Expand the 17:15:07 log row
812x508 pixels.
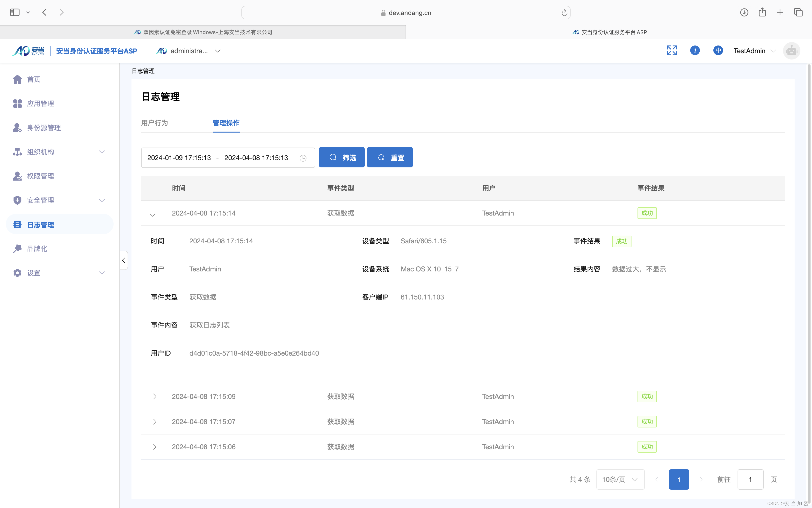pyautogui.click(x=154, y=422)
